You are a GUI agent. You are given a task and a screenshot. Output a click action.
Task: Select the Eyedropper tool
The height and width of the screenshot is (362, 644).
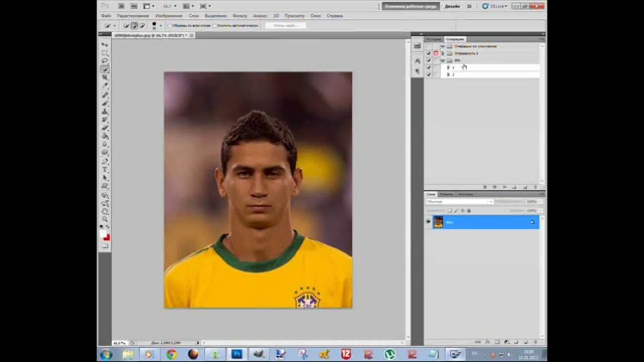[x=105, y=85]
